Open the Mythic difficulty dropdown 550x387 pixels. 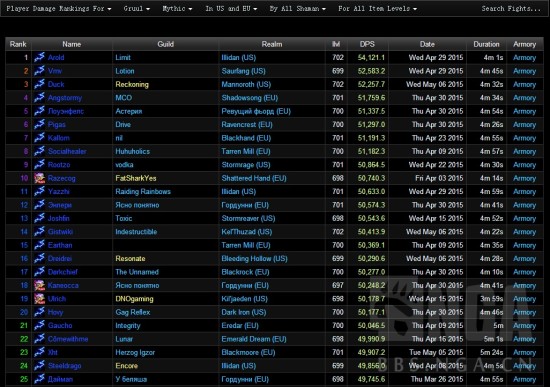click(x=177, y=8)
